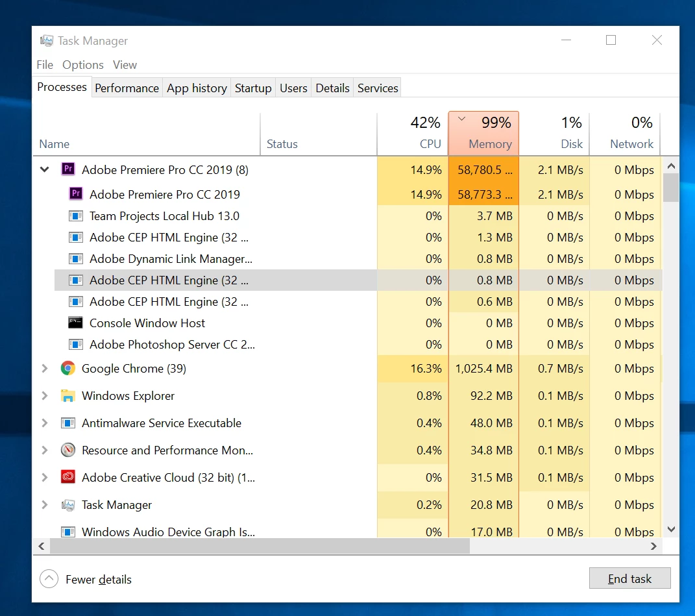Click the Antimalware Service Executable icon
The image size is (695, 616).
(68, 423)
